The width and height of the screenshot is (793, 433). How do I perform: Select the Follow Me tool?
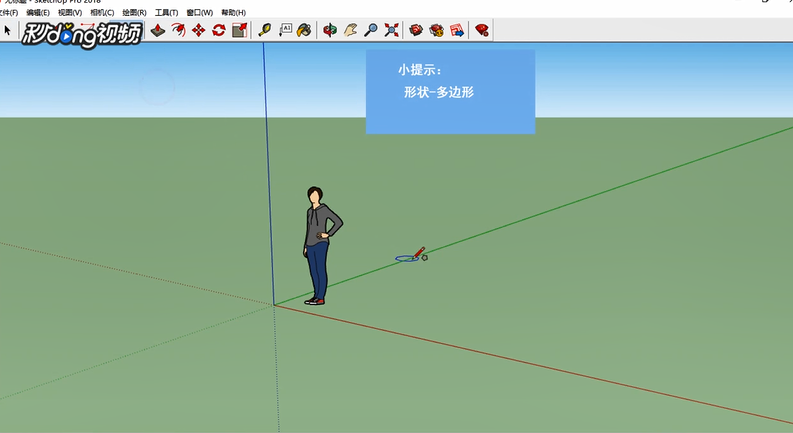(178, 30)
